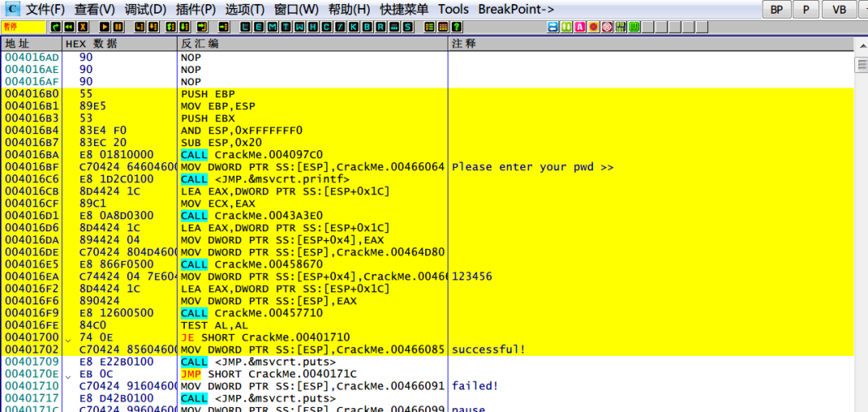Click the blue swap arrows plugin icon
This screenshot has width=868, height=412.
click(x=553, y=27)
